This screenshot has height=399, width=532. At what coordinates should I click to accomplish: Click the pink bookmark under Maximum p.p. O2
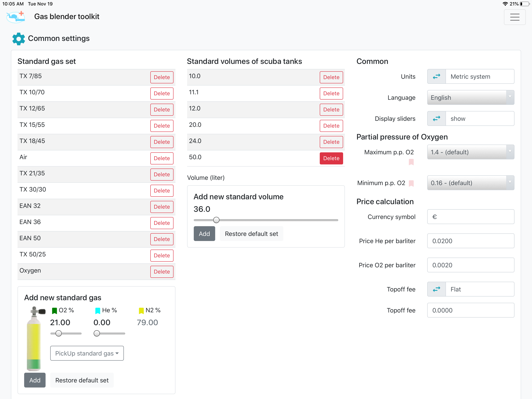pyautogui.click(x=411, y=162)
